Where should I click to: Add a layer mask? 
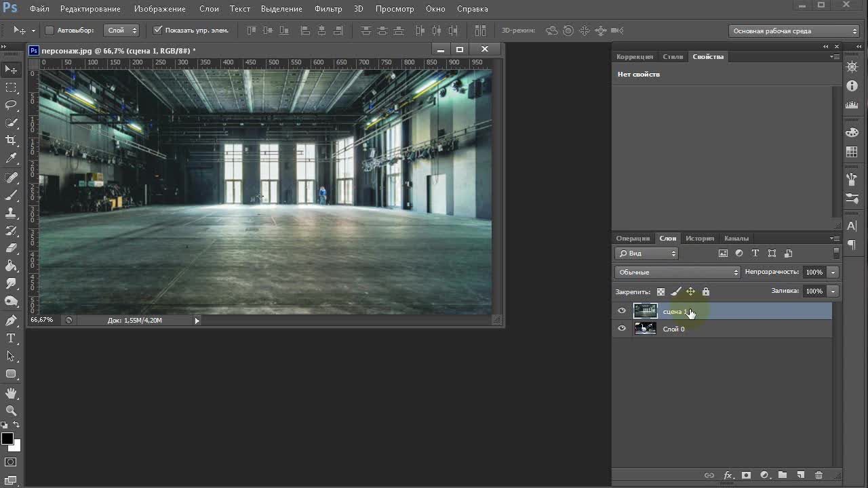[x=747, y=476]
